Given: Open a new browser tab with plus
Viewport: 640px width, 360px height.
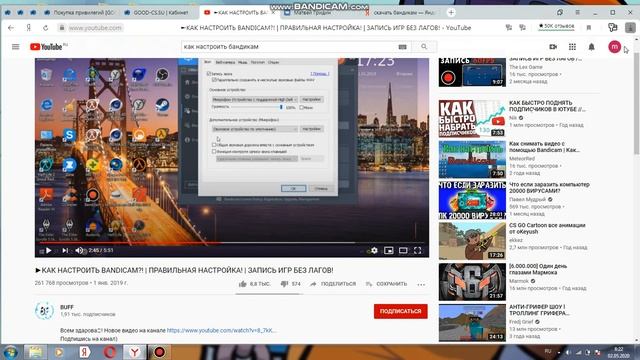Looking at the screenshot, I should [x=451, y=13].
